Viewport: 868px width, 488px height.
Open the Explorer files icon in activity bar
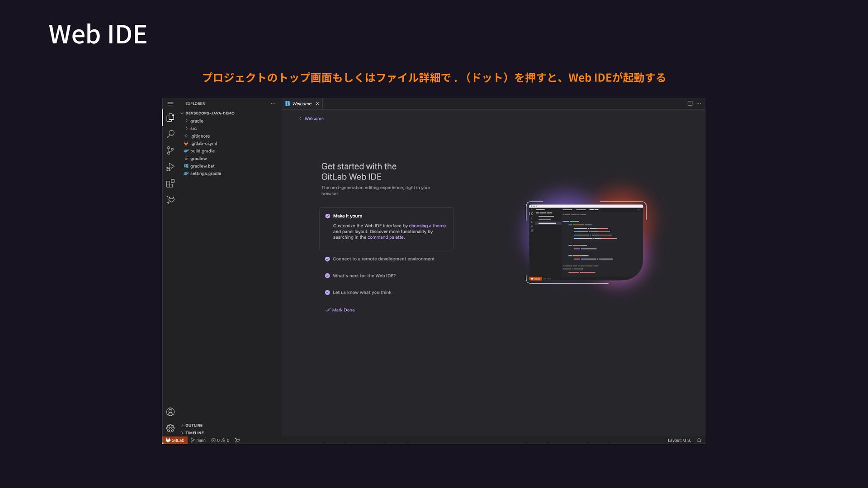point(170,117)
